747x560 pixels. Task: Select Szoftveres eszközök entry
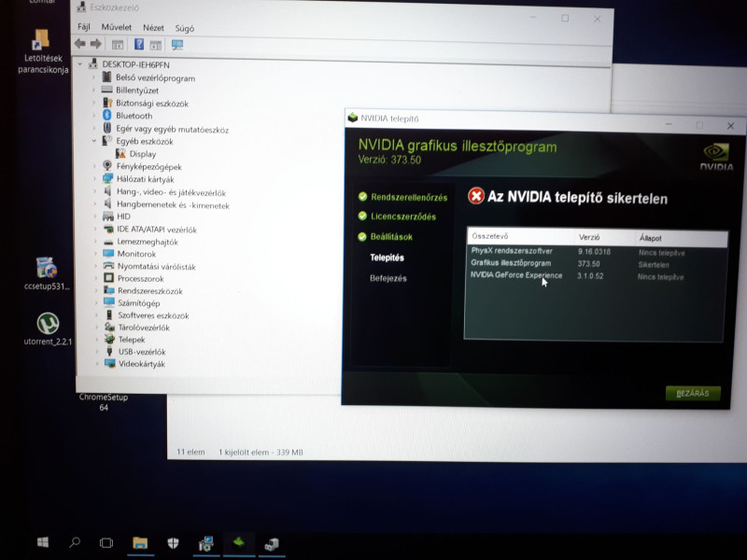tap(153, 315)
